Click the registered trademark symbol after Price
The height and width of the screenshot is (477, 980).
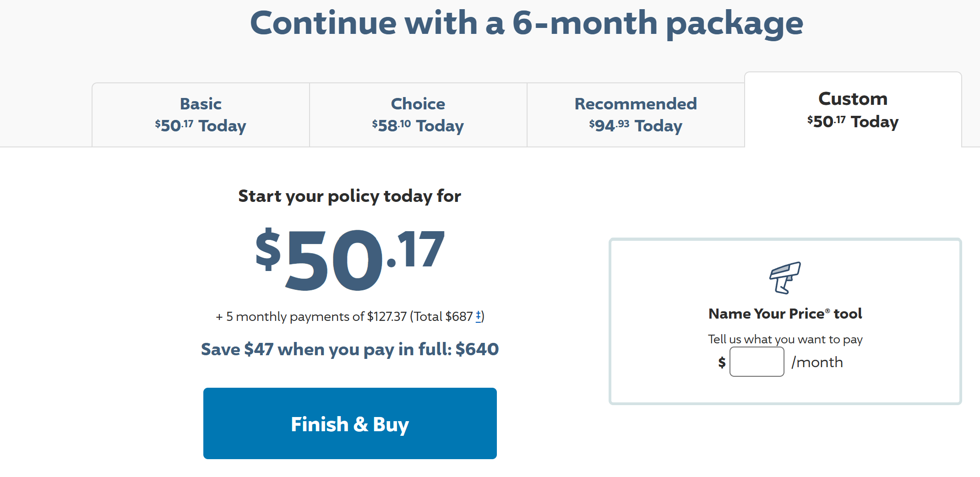[828, 311]
